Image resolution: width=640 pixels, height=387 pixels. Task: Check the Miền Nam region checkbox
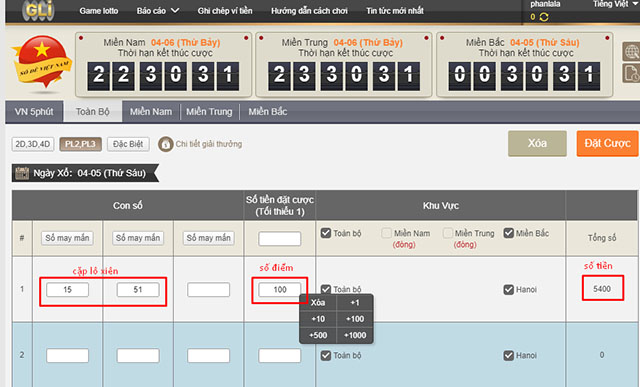click(386, 233)
